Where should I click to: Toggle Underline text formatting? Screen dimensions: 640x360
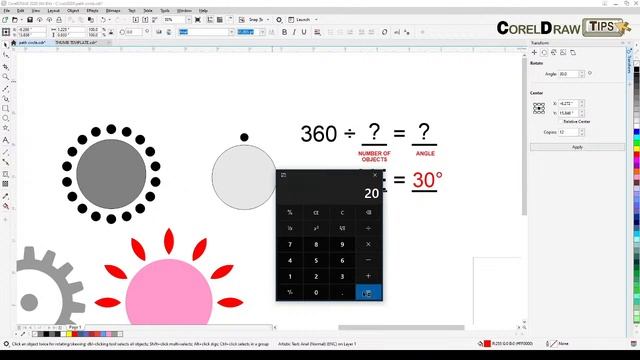[x=304, y=32]
